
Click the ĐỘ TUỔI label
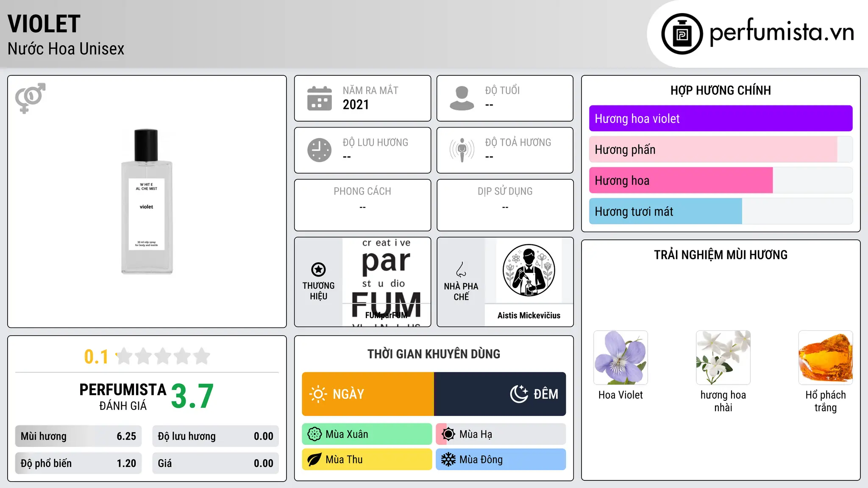click(x=502, y=91)
